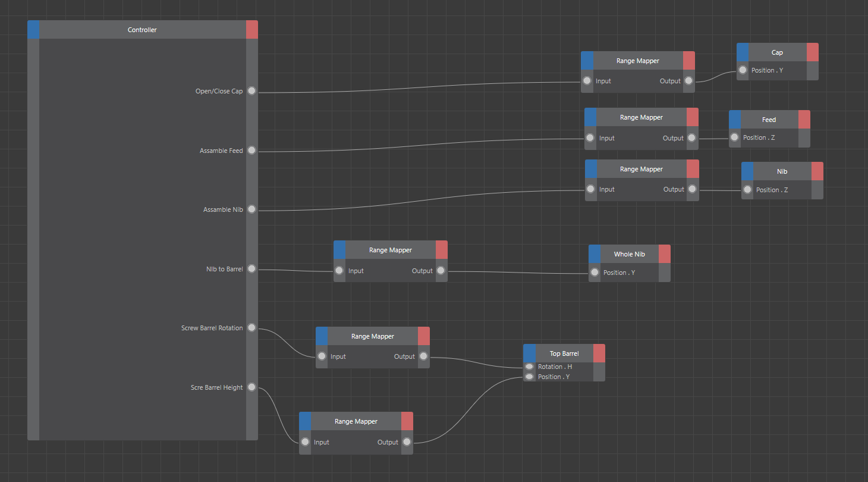868x482 pixels.
Task: Click the Assamble Feed output port
Action: (251, 151)
